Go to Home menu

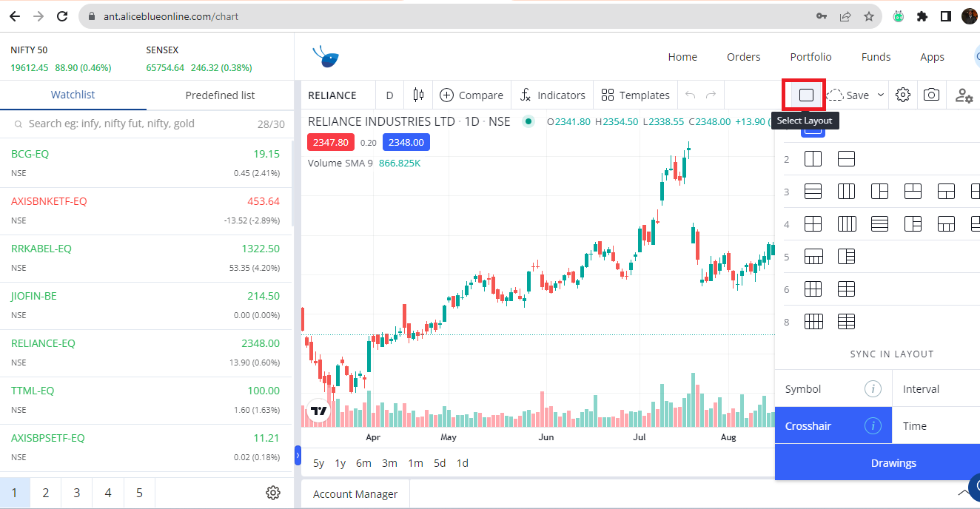pos(682,57)
